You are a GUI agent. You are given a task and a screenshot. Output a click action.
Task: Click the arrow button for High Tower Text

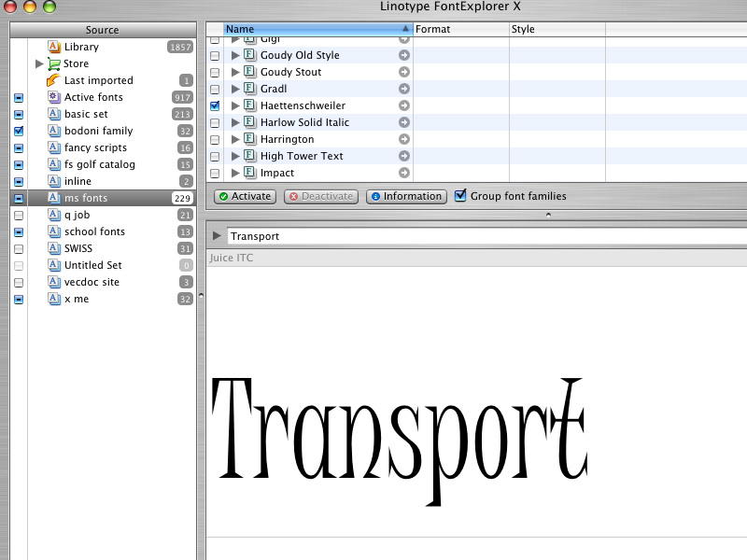click(404, 156)
